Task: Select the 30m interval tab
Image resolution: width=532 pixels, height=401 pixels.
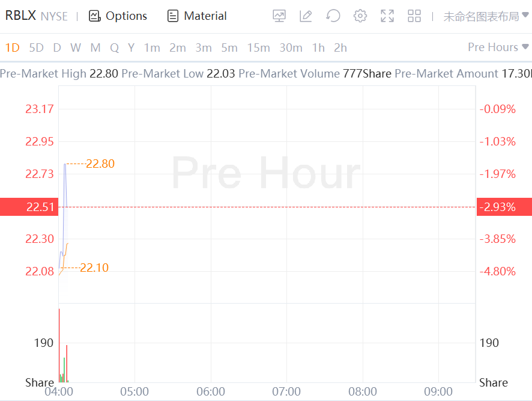Action: 291,47
